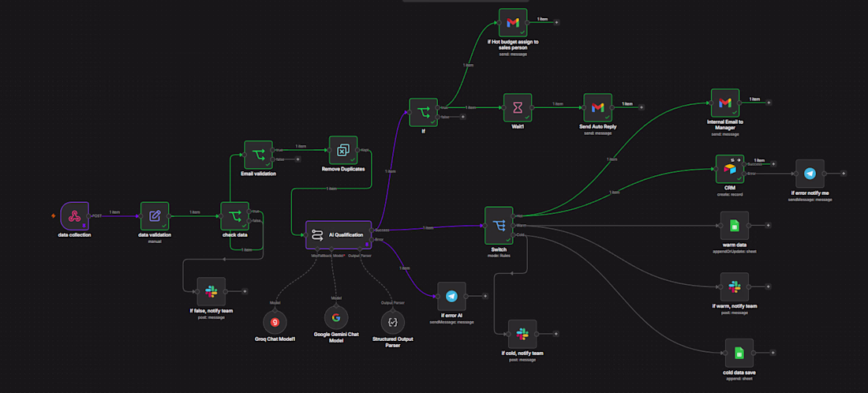Select the Groq Chat Model1 sub-node
Viewport: 868px width, 393px height.
(275, 322)
